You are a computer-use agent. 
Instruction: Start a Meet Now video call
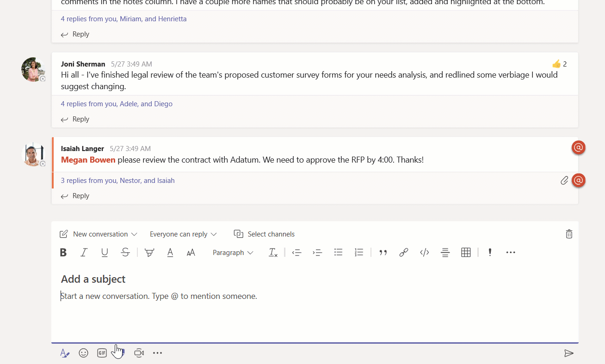pos(139,352)
